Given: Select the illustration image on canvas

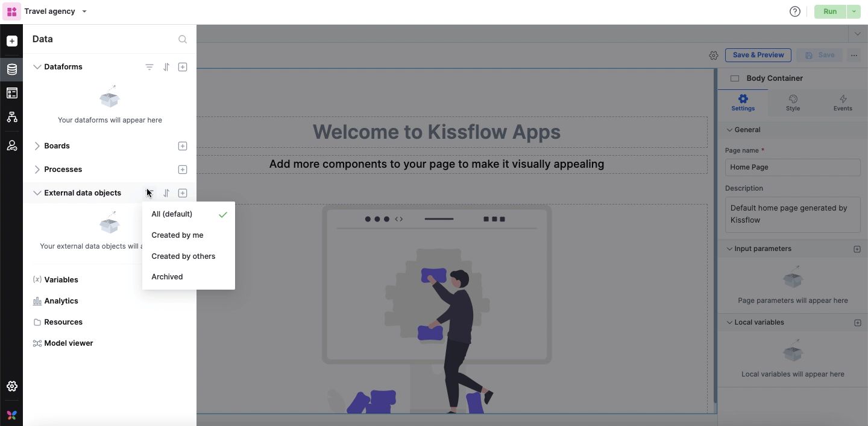Looking at the screenshot, I should click(x=436, y=309).
